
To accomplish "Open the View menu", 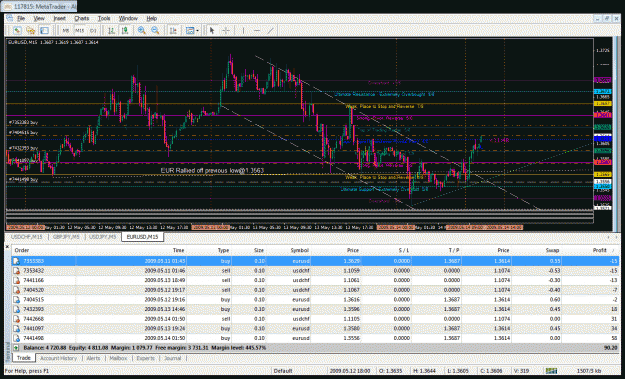I will pyautogui.click(x=39, y=18).
